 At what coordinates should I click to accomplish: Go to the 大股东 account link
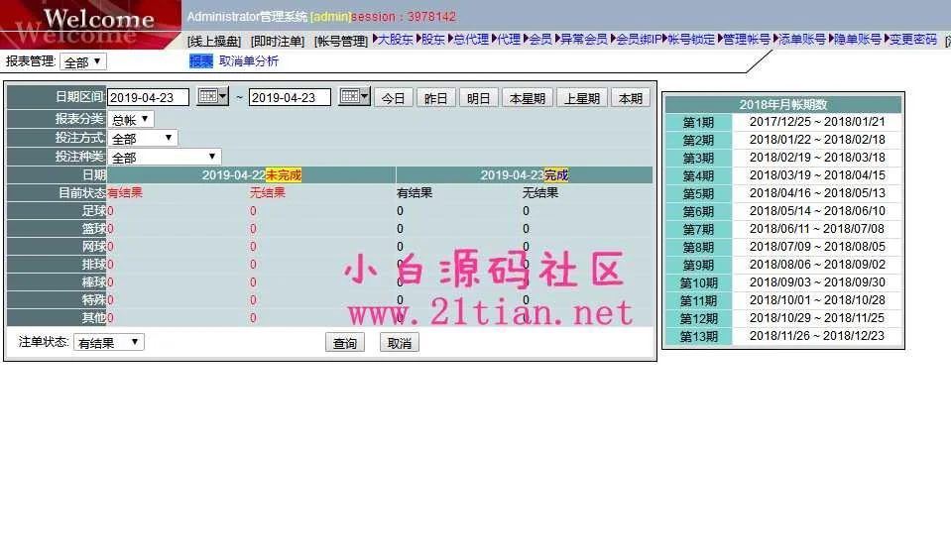[395, 40]
